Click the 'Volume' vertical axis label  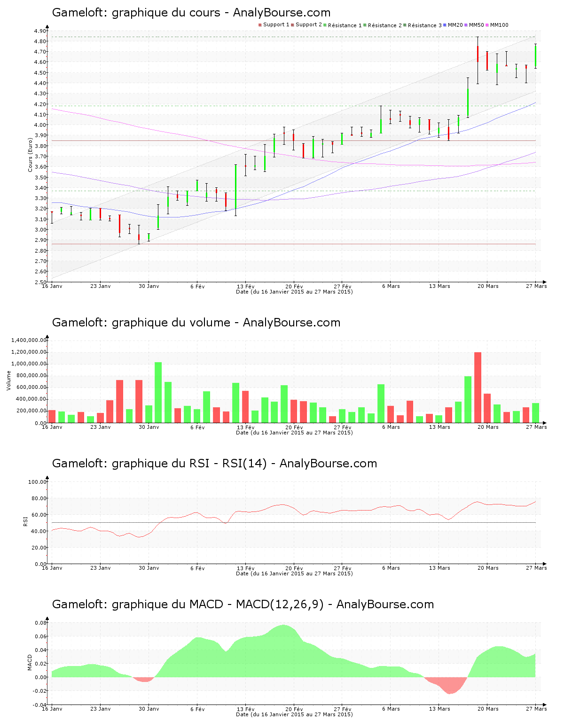pos(8,380)
